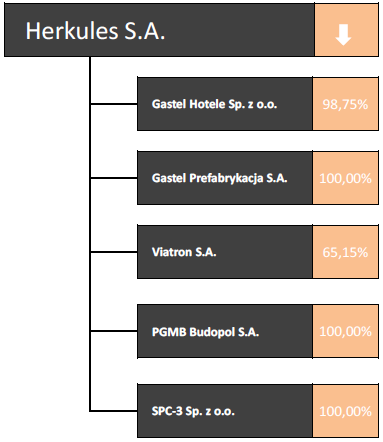
Task: Click the Viatron S.A. label text
Action: coord(184,252)
